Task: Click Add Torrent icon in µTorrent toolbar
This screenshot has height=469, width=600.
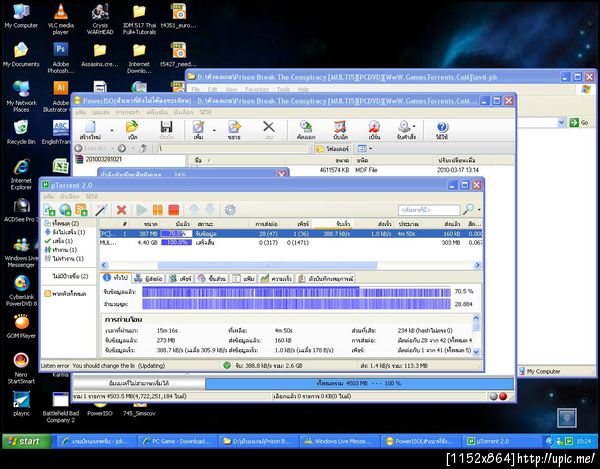Action: click(49, 210)
